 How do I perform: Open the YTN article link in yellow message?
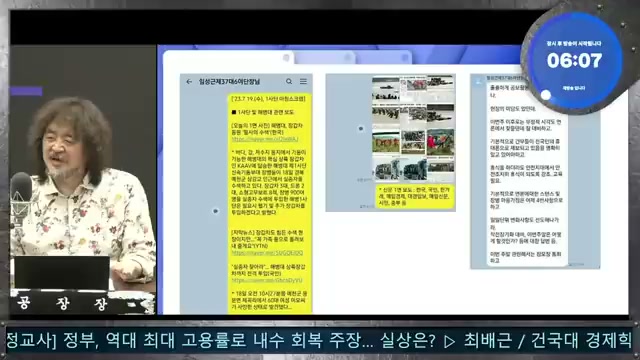[267, 253]
